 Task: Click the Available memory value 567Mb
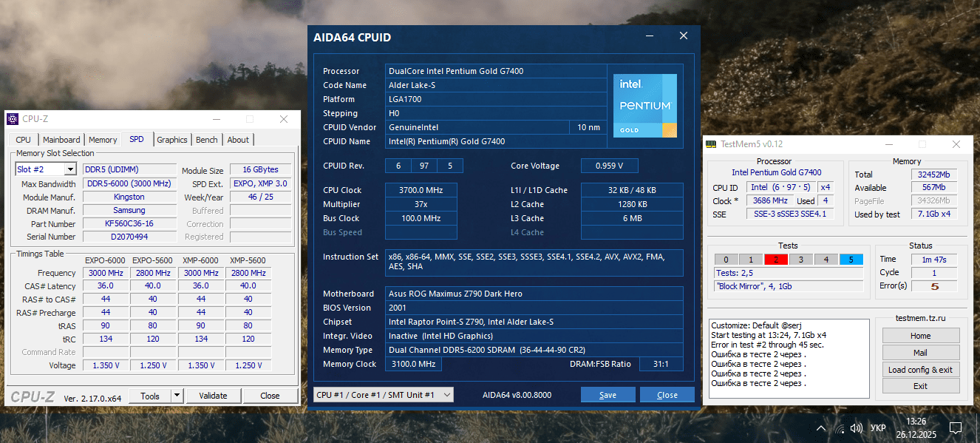(934, 188)
